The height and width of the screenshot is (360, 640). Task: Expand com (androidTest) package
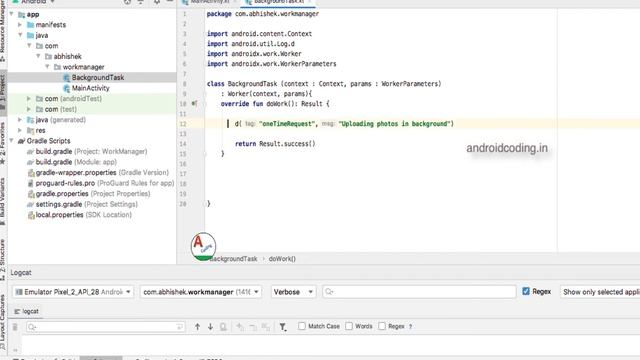pos(29,99)
